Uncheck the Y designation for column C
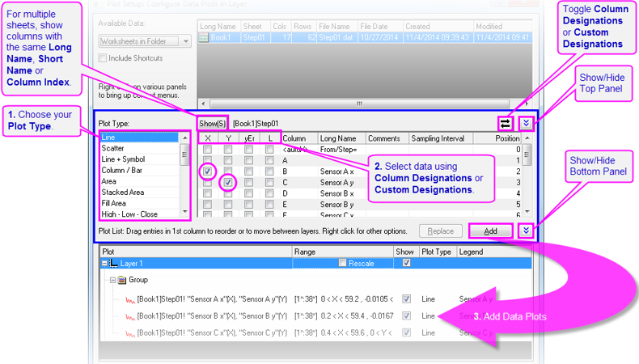Image resolution: width=639 pixels, height=364 pixels. 229,183
